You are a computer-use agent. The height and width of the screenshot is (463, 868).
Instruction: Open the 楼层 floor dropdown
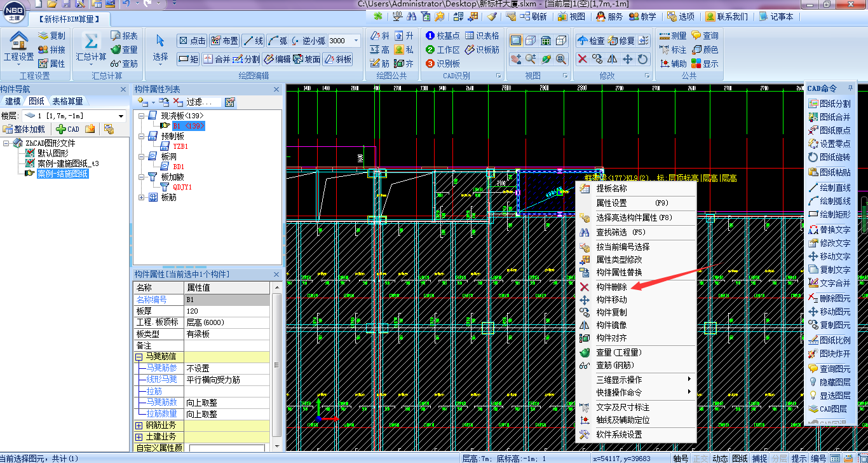point(121,116)
